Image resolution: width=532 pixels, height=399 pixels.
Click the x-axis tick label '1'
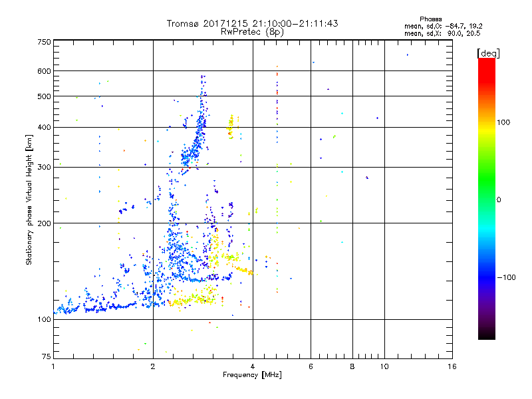pos(53,366)
